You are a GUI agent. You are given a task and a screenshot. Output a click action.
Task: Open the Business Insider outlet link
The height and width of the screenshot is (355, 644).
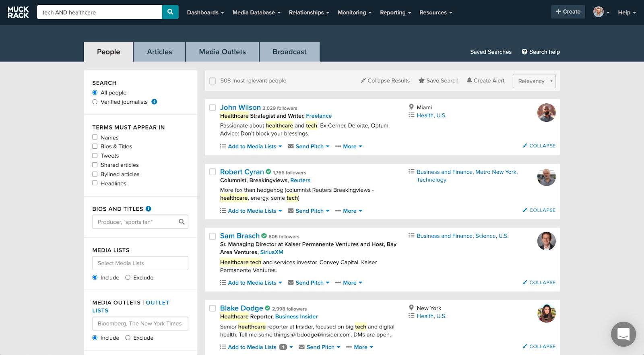[x=296, y=316]
